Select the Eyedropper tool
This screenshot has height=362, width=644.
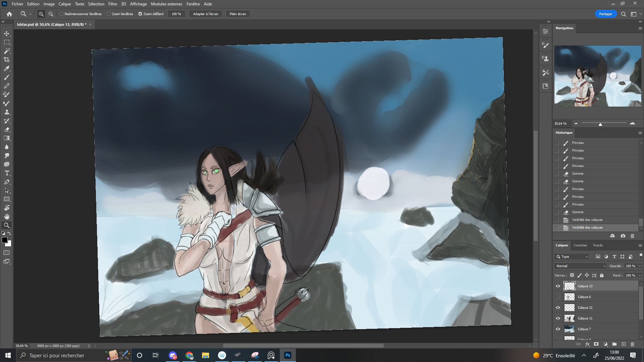point(7,68)
